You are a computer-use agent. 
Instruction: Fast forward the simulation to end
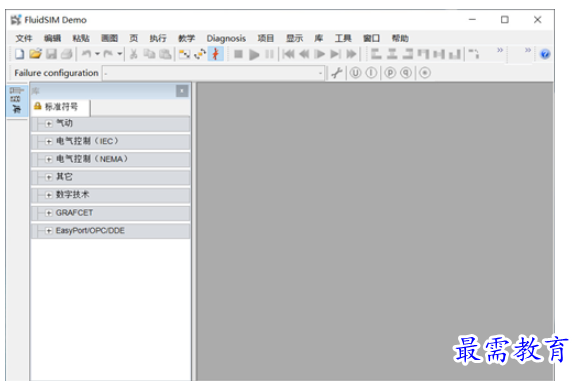(x=351, y=54)
